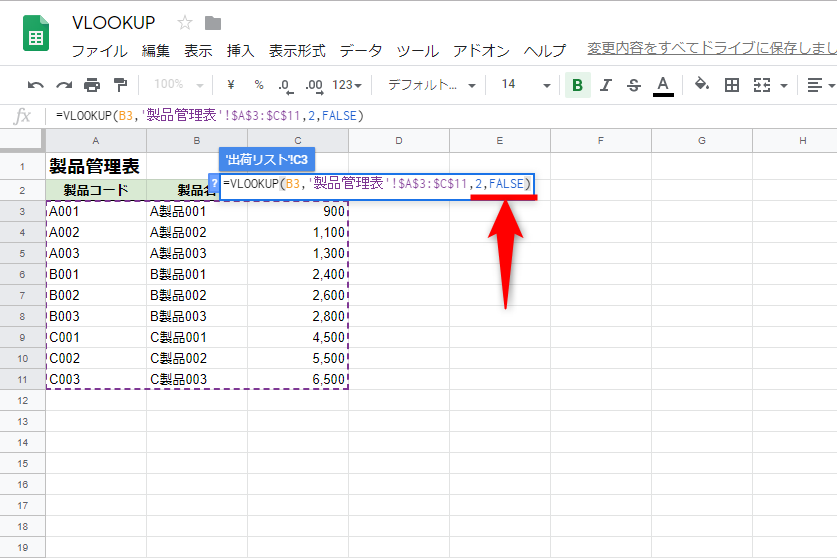Open the zoom 100% dropdown
Screen dimensions: 837x558
[x=178, y=85]
